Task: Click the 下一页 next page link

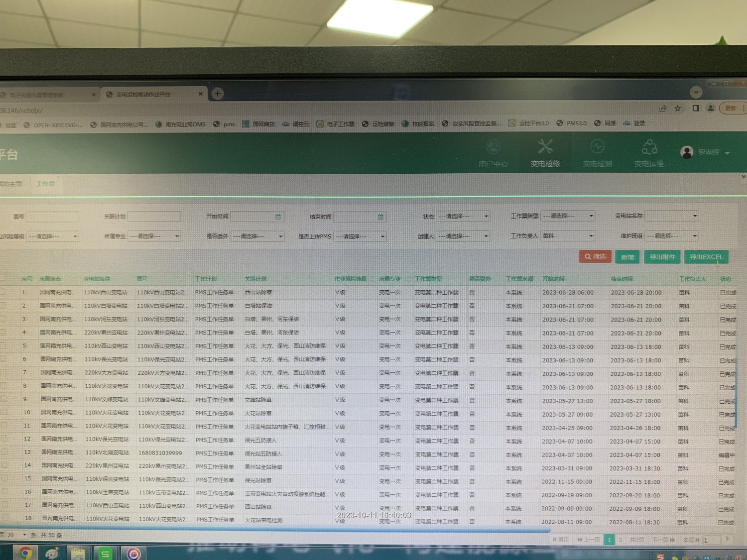Action: click(664, 540)
